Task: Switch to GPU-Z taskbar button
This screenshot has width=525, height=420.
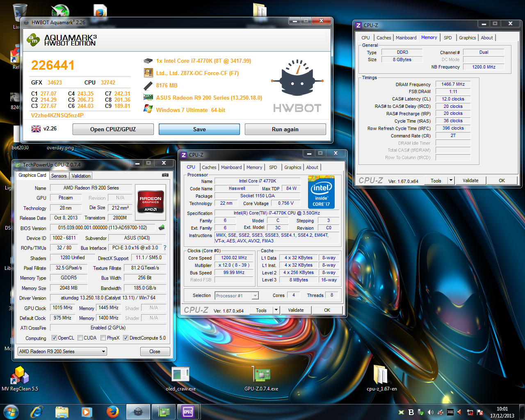Action: (x=163, y=412)
